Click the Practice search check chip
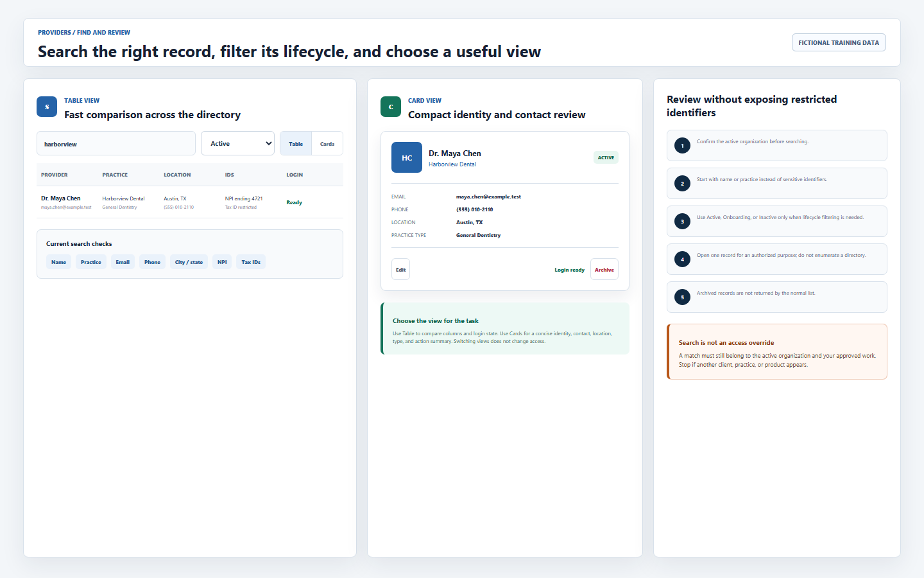Image resolution: width=924 pixels, height=578 pixels. [x=91, y=262]
